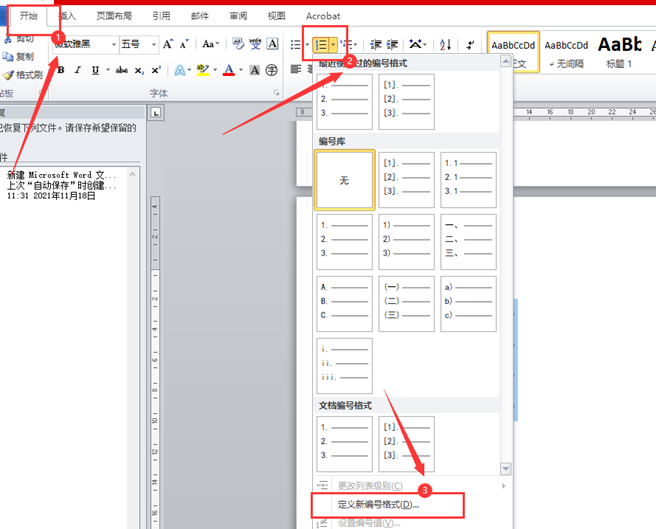Open the Phonetic Guide (wén) tool
The height and width of the screenshot is (529, 656).
click(x=255, y=44)
